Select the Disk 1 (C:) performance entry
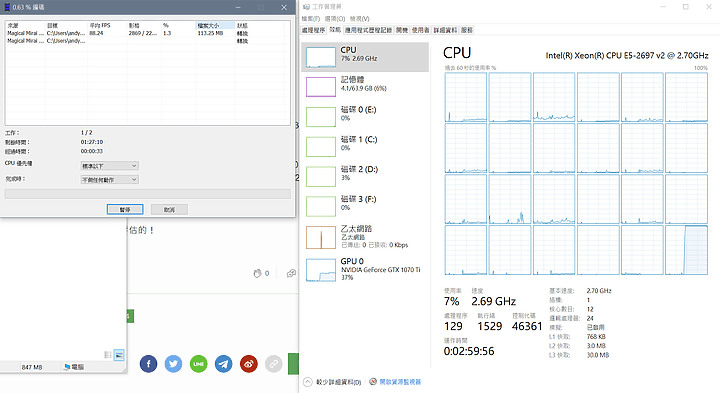 point(365,146)
